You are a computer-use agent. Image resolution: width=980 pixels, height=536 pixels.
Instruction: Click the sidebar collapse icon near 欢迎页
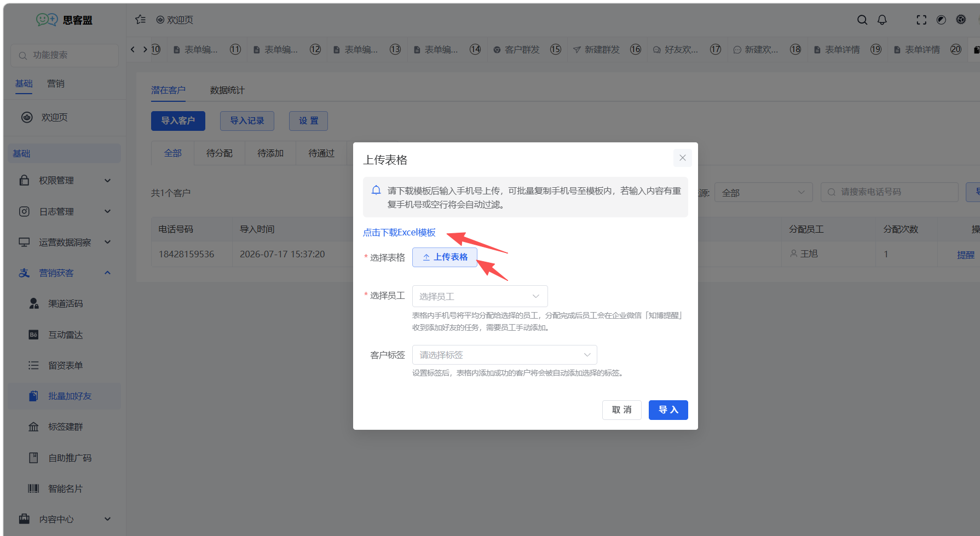pos(141,20)
